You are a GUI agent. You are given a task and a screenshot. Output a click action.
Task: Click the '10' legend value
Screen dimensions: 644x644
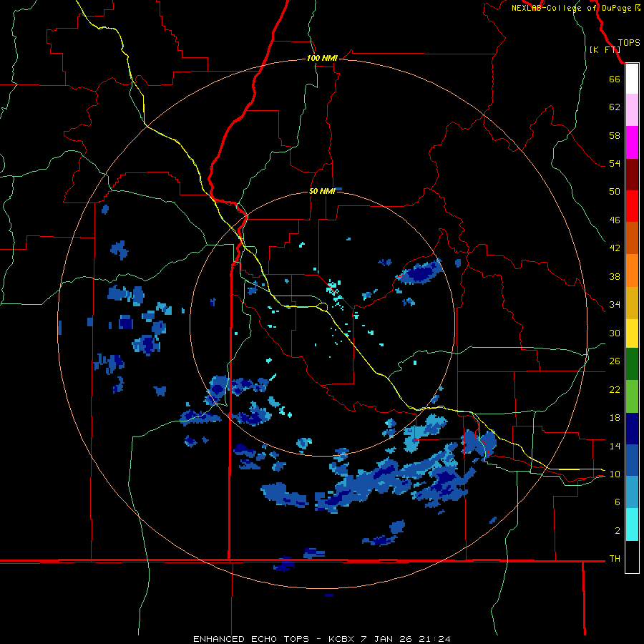point(615,474)
